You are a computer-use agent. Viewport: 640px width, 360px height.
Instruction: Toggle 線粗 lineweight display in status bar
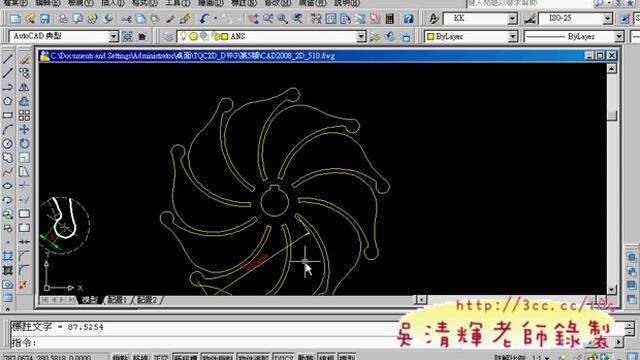[327, 357]
